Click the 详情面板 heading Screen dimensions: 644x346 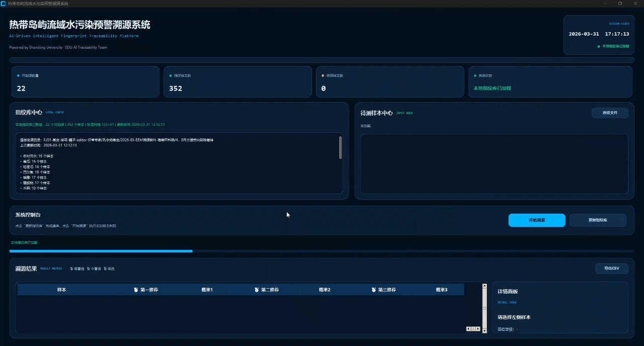(508, 292)
